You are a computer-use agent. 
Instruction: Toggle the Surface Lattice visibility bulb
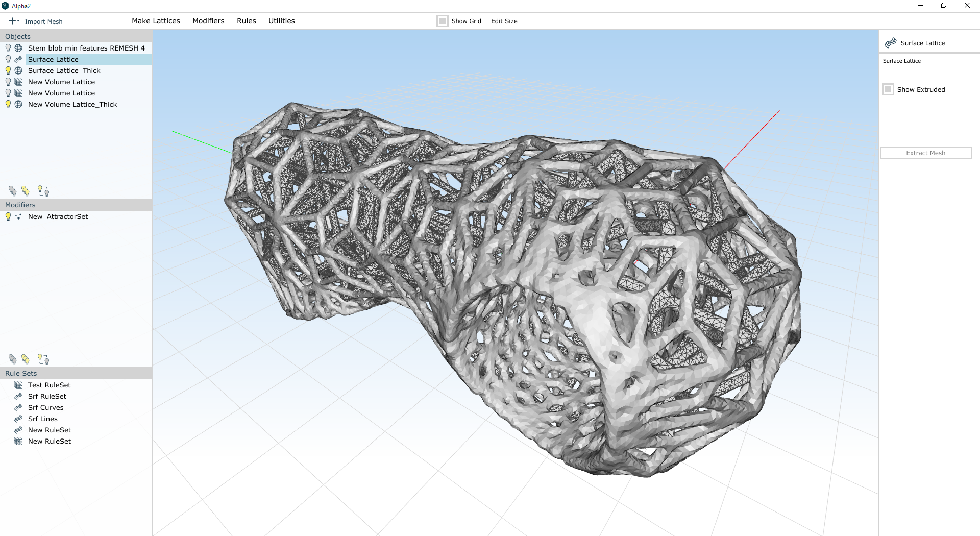8,59
